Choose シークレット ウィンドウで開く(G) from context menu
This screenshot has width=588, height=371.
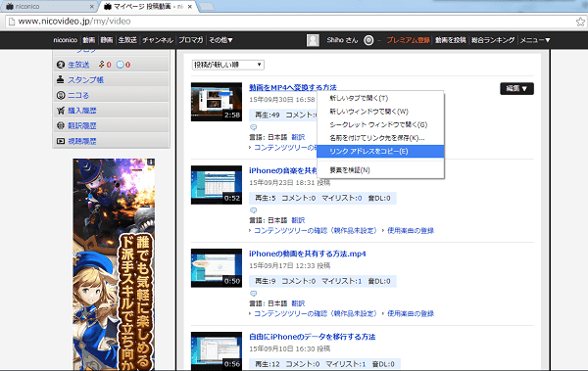(x=380, y=124)
